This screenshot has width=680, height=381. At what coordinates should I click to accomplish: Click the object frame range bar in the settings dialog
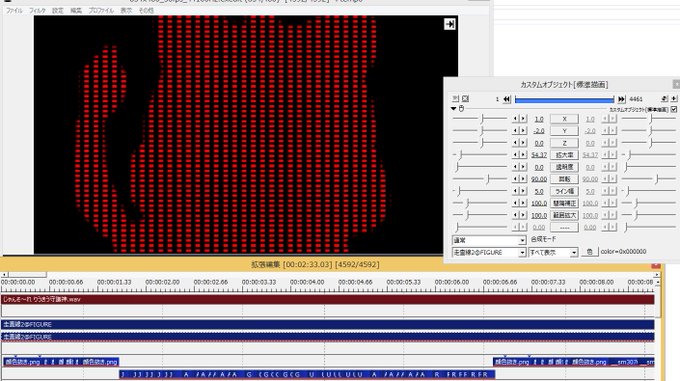pos(564,99)
